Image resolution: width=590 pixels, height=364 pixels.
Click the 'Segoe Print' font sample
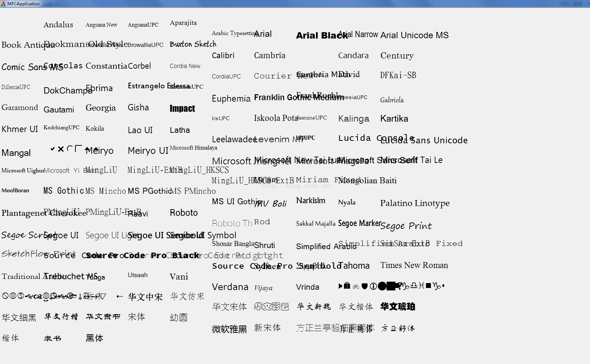[x=406, y=226]
